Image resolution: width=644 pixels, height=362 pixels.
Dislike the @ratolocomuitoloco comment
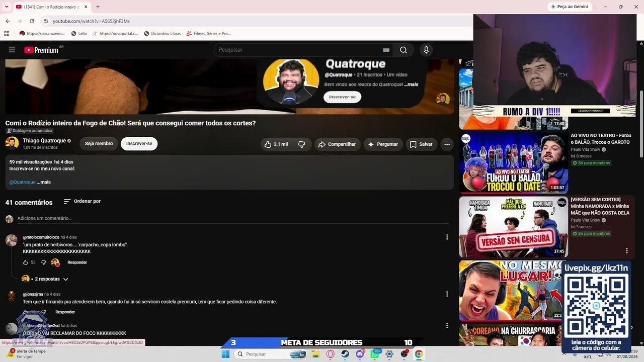(x=43, y=262)
